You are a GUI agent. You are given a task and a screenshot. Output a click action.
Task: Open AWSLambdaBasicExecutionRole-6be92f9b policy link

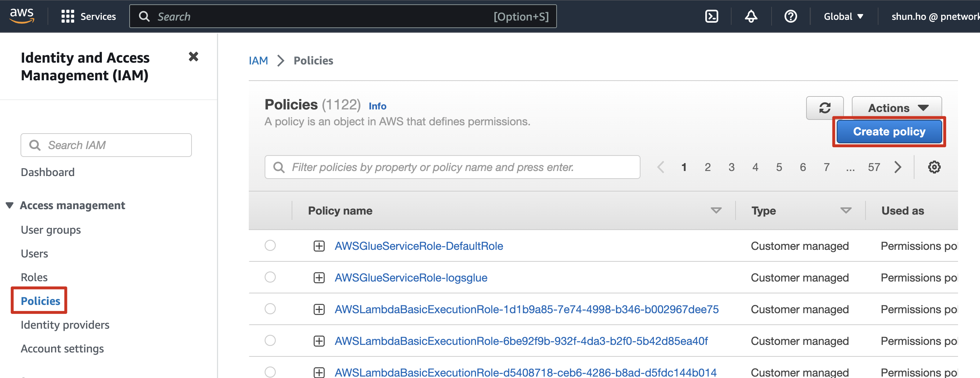pyautogui.click(x=521, y=341)
